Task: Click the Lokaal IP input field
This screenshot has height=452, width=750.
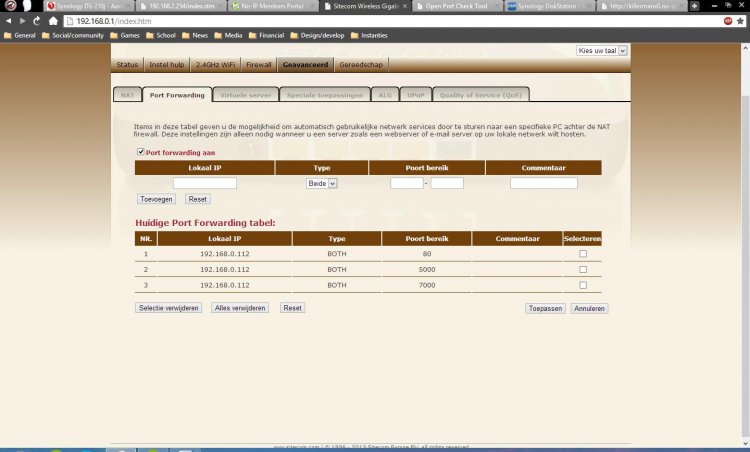Action: click(205, 183)
